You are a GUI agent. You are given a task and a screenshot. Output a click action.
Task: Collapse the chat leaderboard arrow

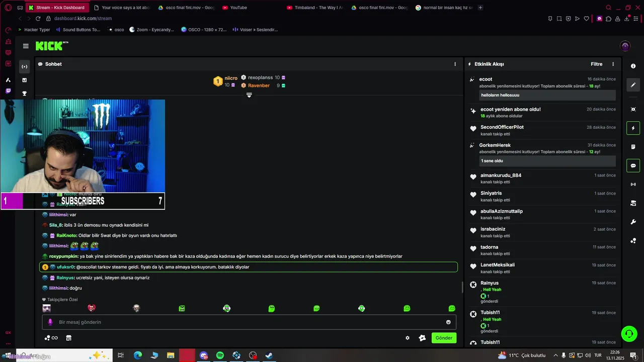(249, 95)
